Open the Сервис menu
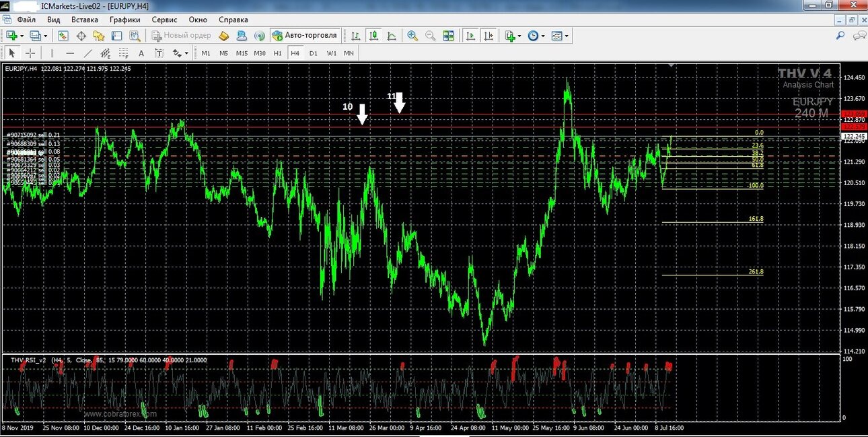868x437 pixels. pos(165,20)
